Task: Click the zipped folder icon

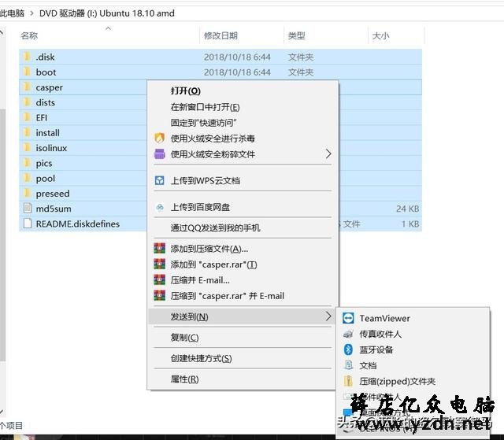Action: tap(348, 381)
